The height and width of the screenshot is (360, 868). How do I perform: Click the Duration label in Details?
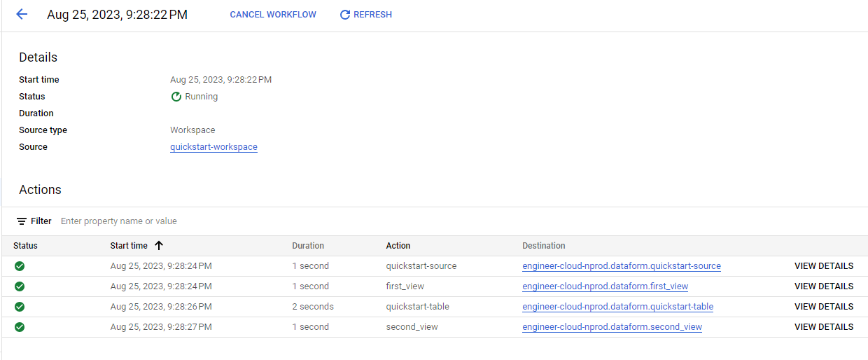[36, 113]
